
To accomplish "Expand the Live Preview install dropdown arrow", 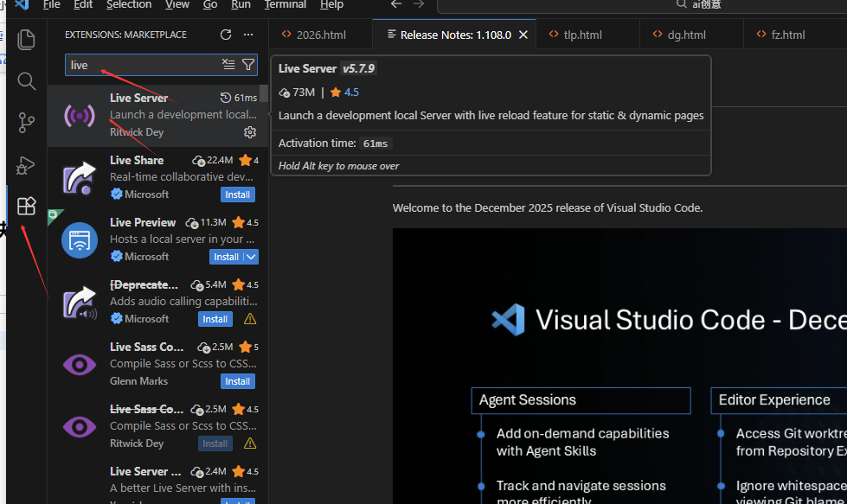I will point(251,257).
